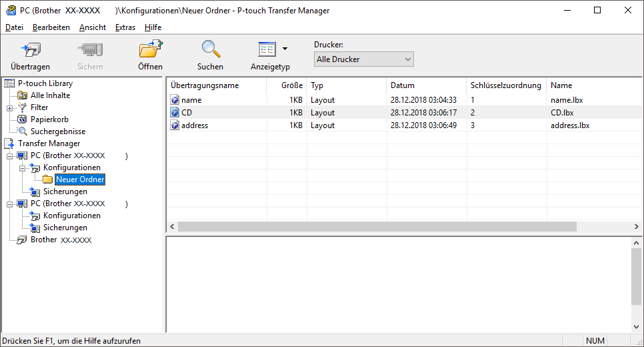Viewport: 644px width, 347px height.
Task: Select the Neuer Ordner folder icon
Action: click(47, 180)
